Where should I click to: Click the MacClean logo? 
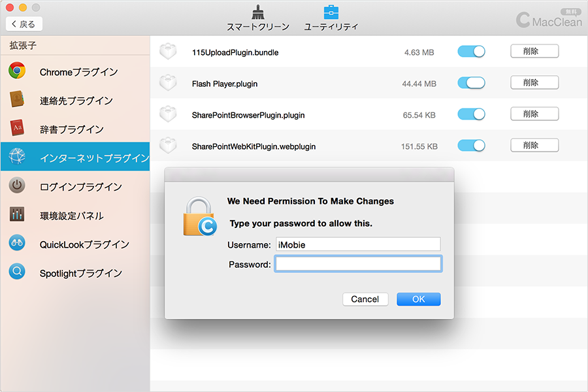[x=549, y=21]
